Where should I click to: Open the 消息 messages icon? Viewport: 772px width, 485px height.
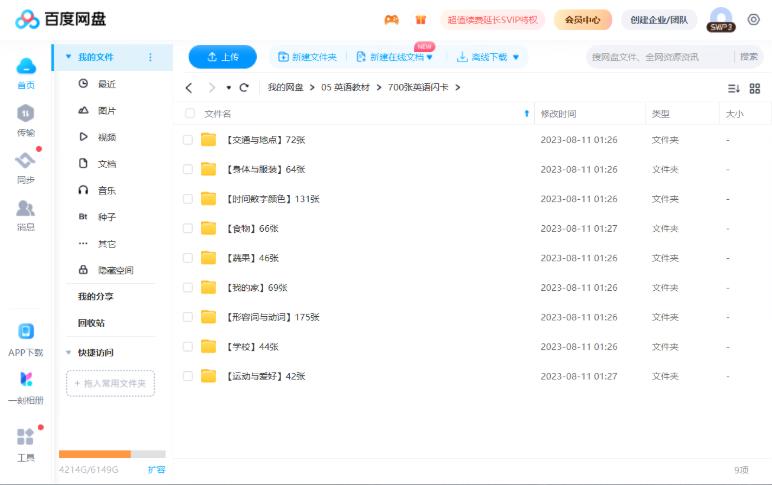(x=26, y=208)
